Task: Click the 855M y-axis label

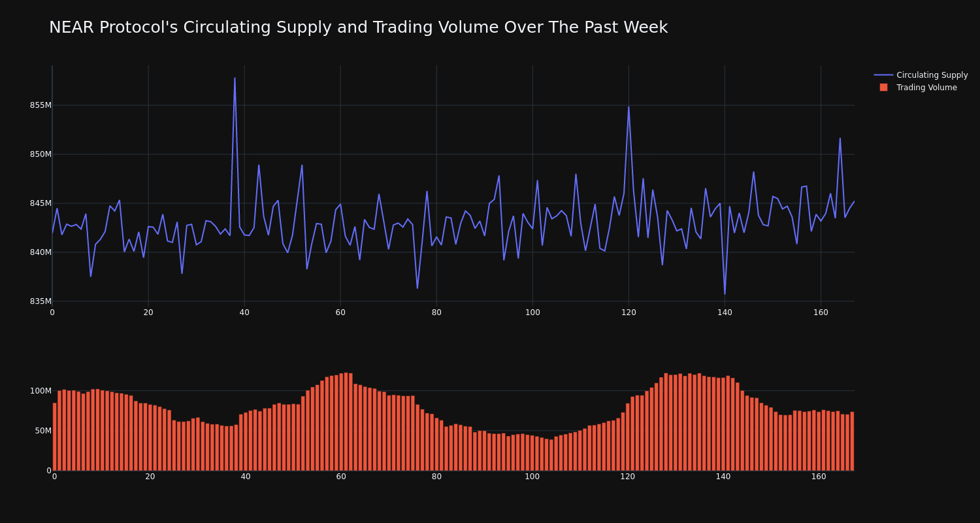Action: pos(41,105)
